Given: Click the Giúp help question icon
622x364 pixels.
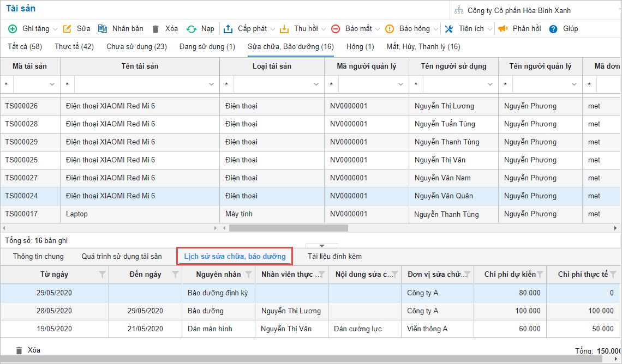Looking at the screenshot, I should coord(553,29).
